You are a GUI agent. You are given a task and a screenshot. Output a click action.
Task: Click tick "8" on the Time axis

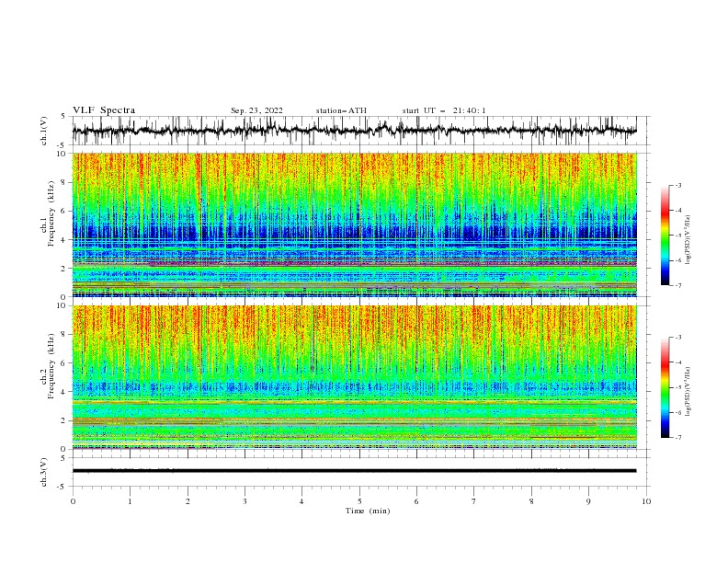point(531,501)
